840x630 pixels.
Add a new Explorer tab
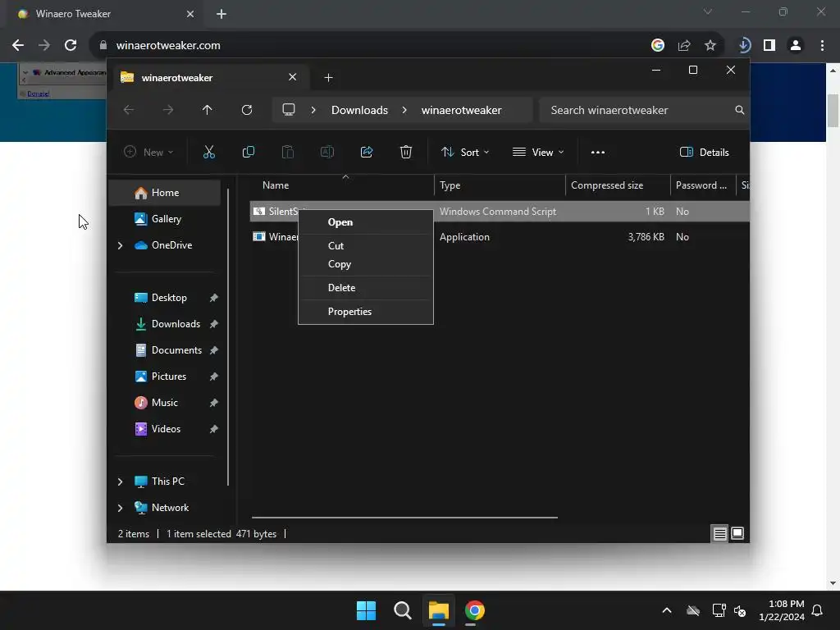click(x=328, y=78)
